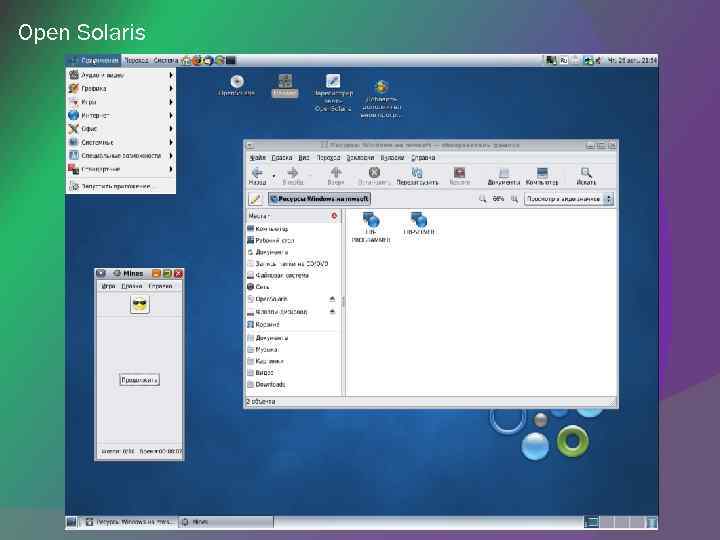Expand the Системные submenu
Viewport: 720px width, 540px height.
click(x=121, y=142)
